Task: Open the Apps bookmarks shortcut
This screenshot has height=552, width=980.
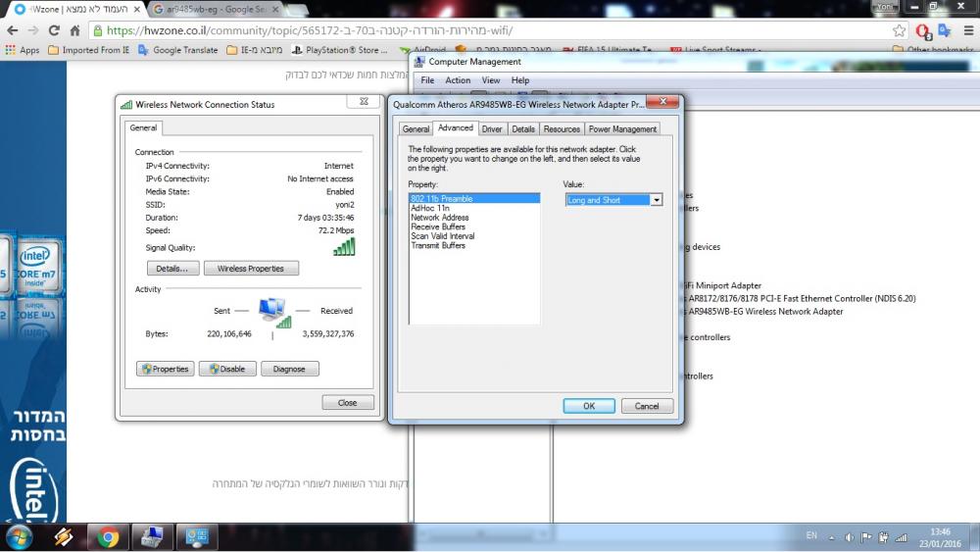Action: pyautogui.click(x=22, y=50)
